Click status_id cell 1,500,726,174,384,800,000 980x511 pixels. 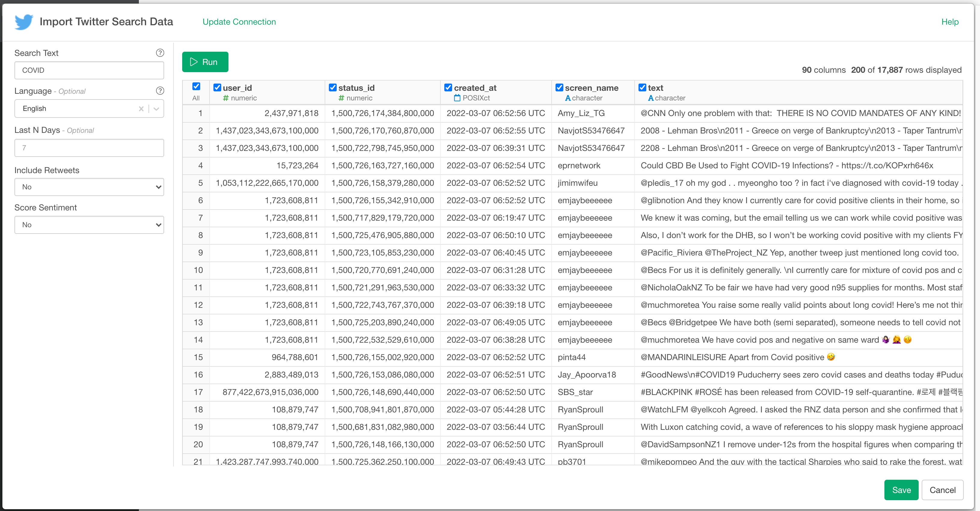point(383,113)
